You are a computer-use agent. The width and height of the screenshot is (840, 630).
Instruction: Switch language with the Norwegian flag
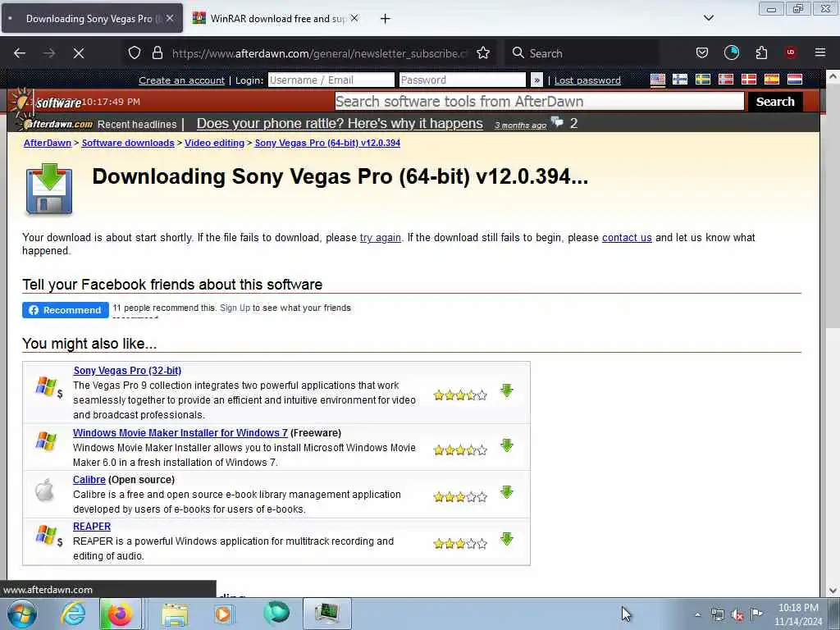coord(726,80)
